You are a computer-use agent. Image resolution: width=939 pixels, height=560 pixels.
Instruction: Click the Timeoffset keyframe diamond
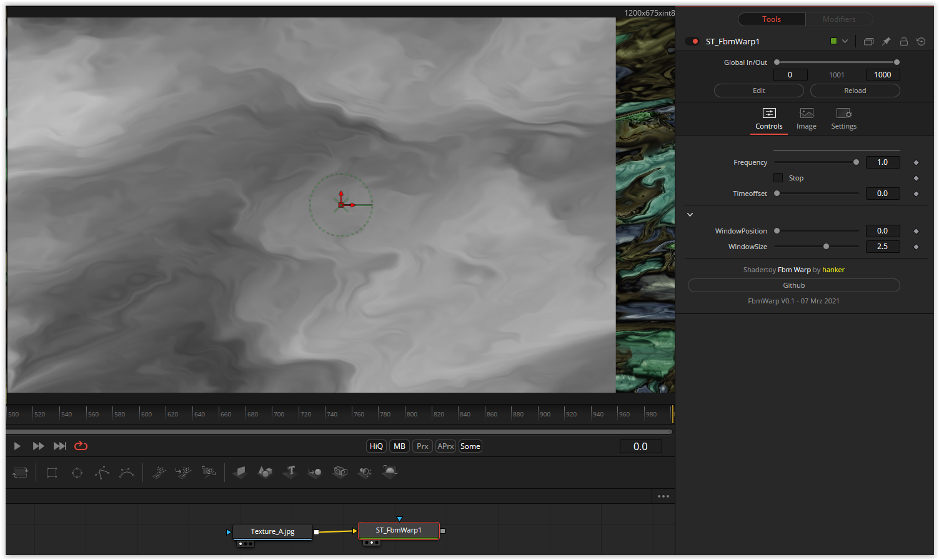(916, 194)
